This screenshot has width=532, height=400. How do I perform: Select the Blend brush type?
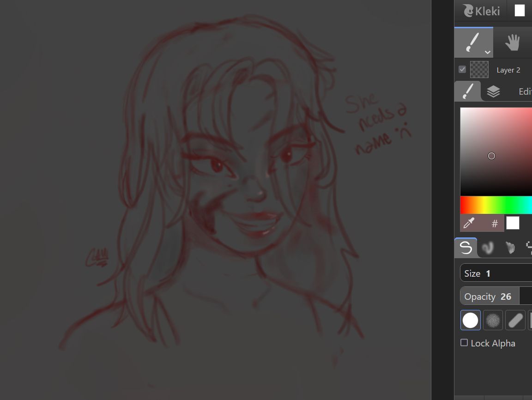point(488,248)
